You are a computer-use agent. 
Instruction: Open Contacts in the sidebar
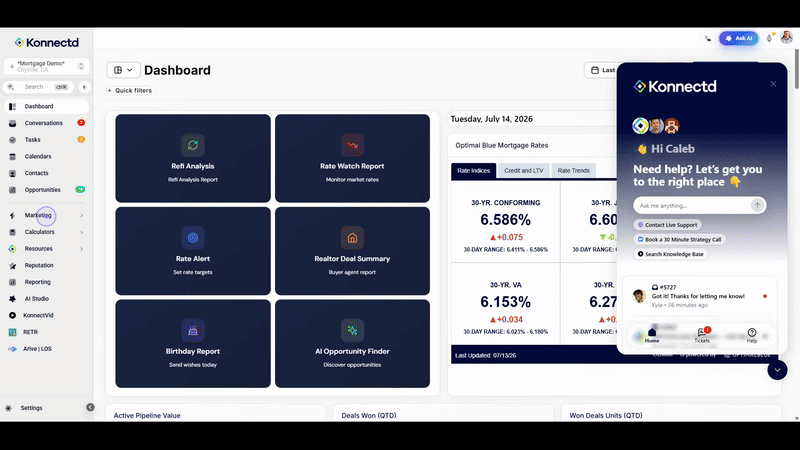pos(46,173)
